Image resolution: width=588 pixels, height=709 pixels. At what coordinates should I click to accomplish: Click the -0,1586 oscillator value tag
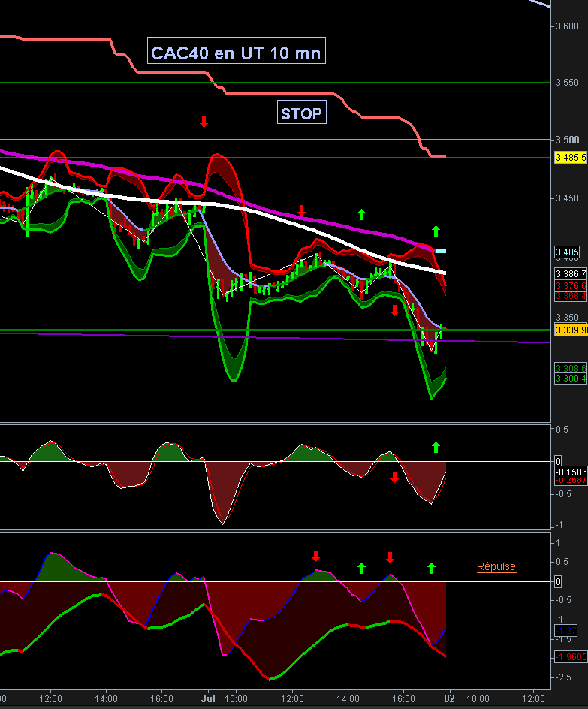click(571, 472)
